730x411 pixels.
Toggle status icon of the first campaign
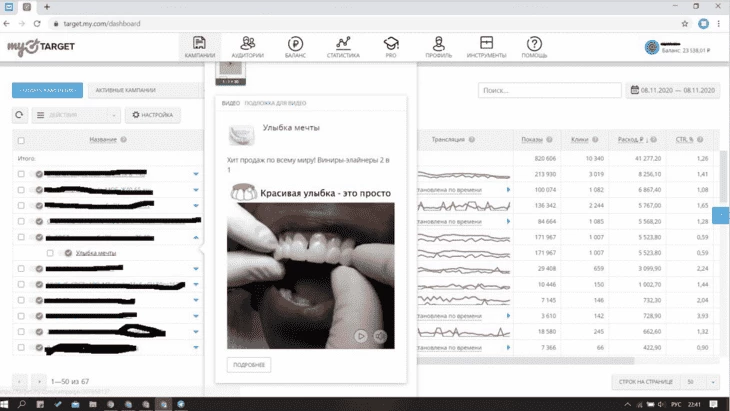39,174
